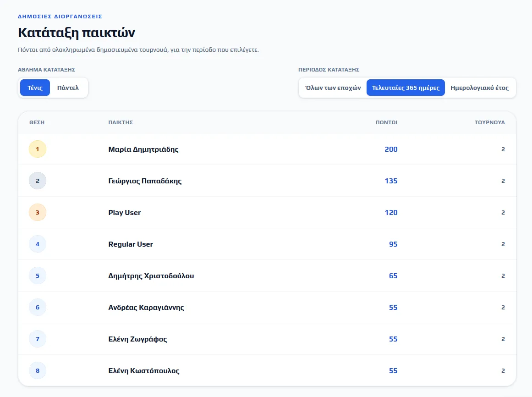The width and height of the screenshot is (532, 397).
Task: Click the 65 points value
Action: (x=393, y=276)
